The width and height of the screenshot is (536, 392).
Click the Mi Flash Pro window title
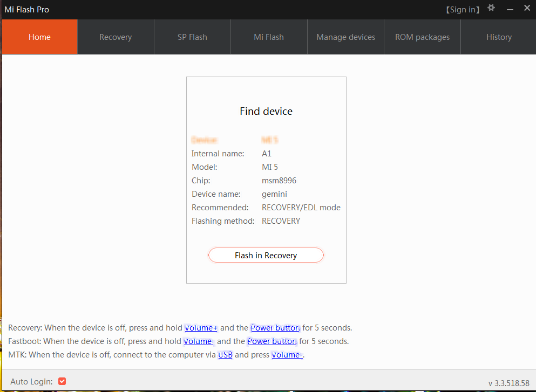click(x=26, y=10)
